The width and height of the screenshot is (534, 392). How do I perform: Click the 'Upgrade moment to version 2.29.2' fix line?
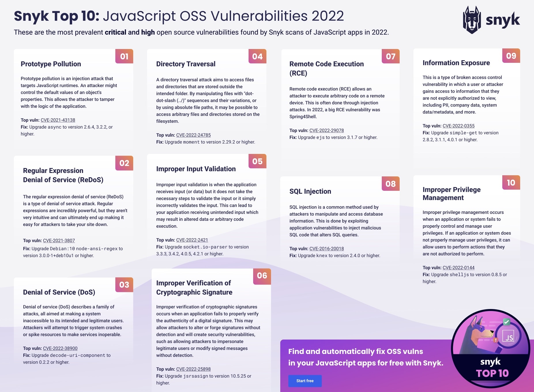[x=206, y=142]
